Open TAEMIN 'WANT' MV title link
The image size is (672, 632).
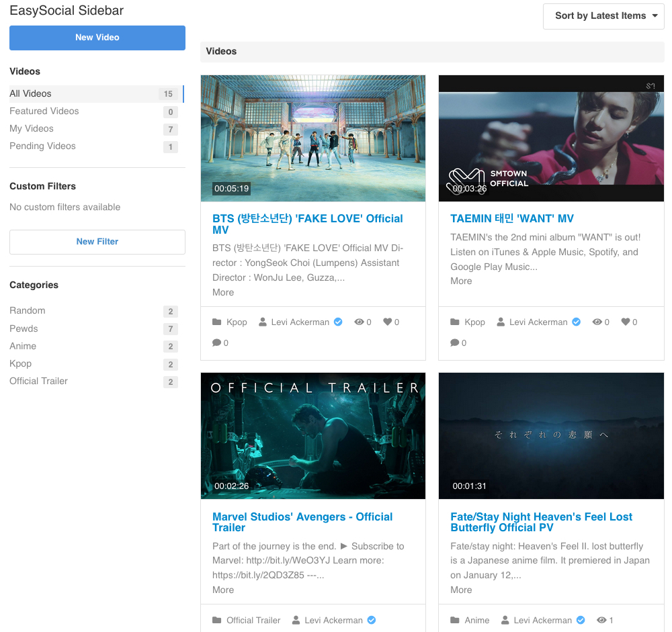tap(511, 218)
